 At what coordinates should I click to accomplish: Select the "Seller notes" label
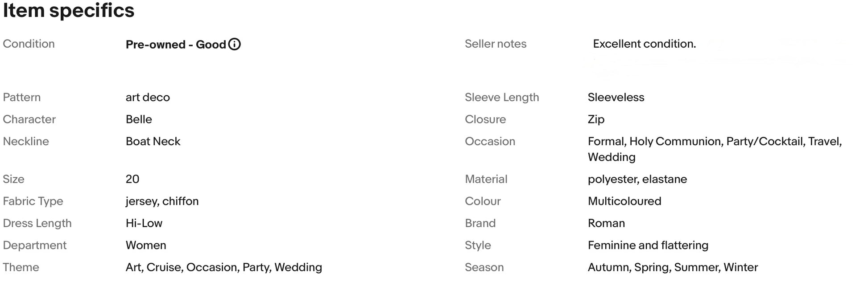coord(495,44)
